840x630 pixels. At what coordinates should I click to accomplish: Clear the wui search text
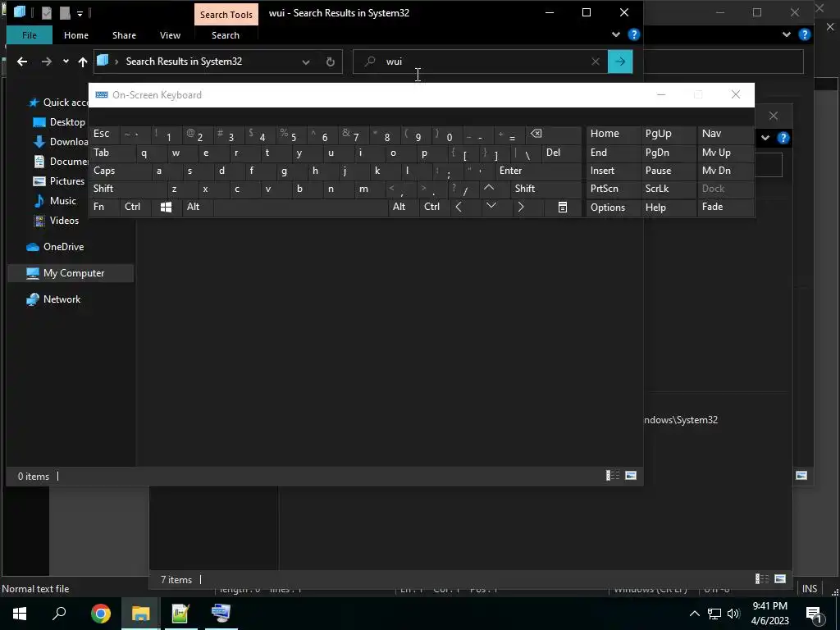pyautogui.click(x=596, y=62)
